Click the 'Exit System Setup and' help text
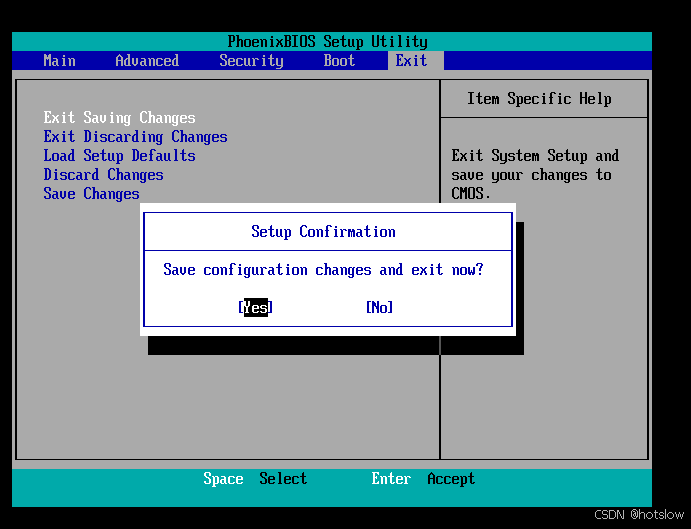Image resolution: width=691 pixels, height=529 pixels. tap(535, 156)
